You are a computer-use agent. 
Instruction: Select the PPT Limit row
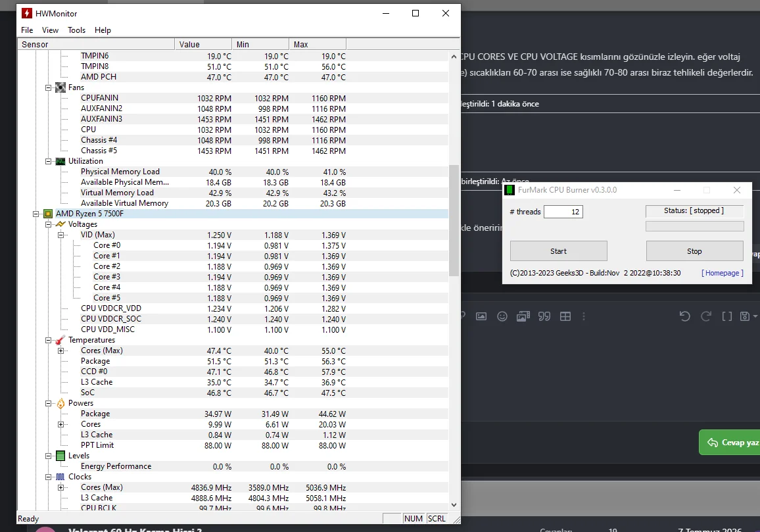click(233, 445)
